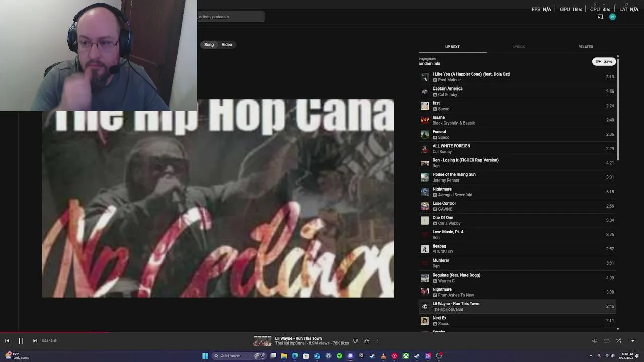Click the Lose Control album thumbnail
Image resolution: width=644 pixels, height=362 pixels.
(425, 206)
